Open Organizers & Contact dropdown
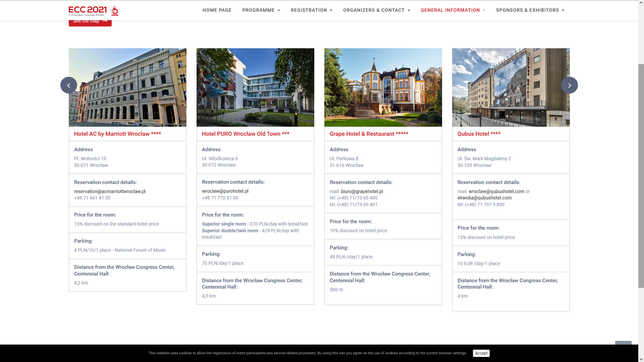Viewport: 644px width, 362px height. (x=376, y=10)
